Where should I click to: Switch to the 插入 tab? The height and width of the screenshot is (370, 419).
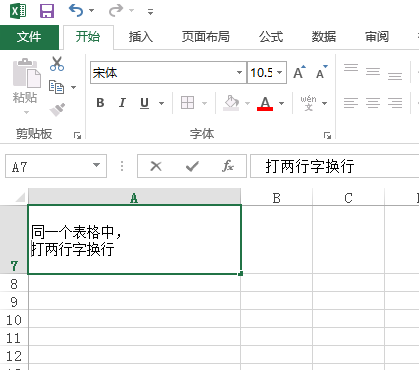click(x=141, y=37)
